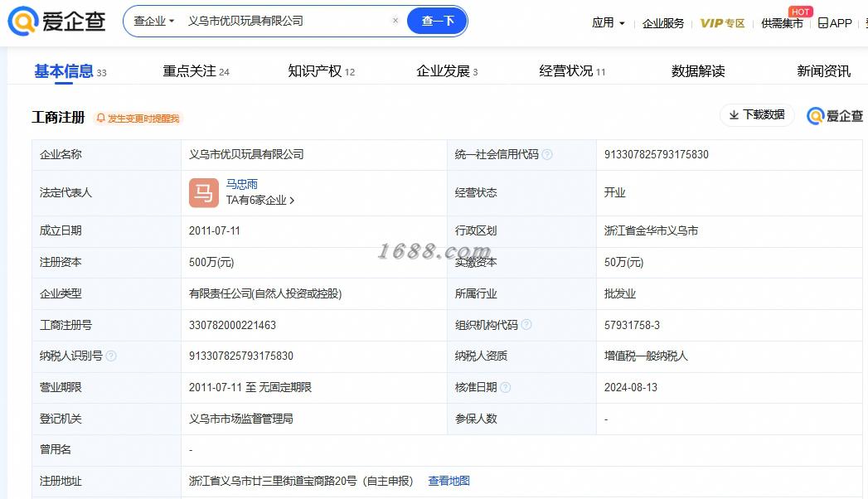Open 企业服务 in the top navigation
868x499 pixels.
pos(662,23)
